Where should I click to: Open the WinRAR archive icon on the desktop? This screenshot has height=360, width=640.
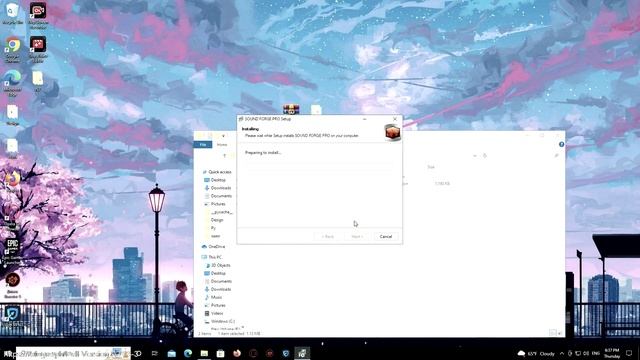(291, 109)
